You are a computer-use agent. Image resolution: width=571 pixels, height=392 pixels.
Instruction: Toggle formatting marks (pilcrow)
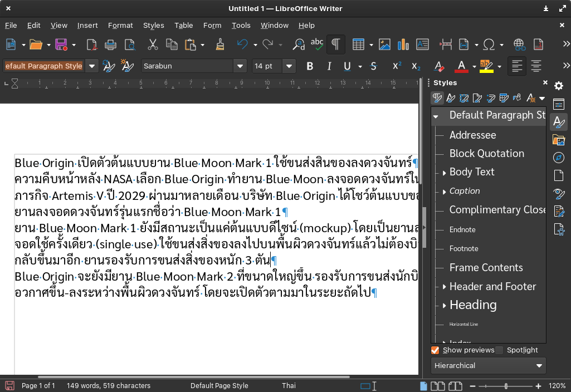[x=336, y=45]
